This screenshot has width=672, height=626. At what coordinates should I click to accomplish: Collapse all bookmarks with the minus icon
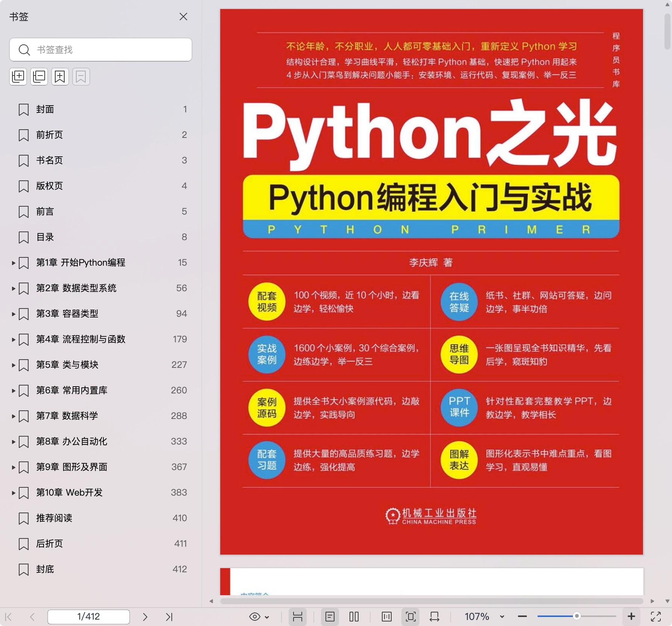(x=39, y=77)
